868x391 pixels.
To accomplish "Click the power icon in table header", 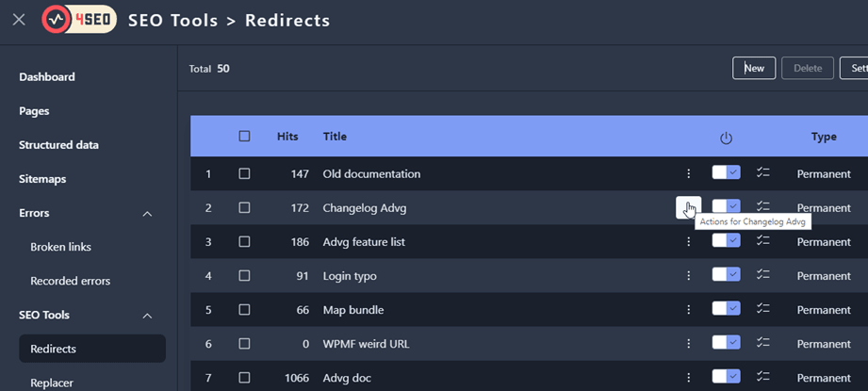I will pyautogui.click(x=726, y=138).
